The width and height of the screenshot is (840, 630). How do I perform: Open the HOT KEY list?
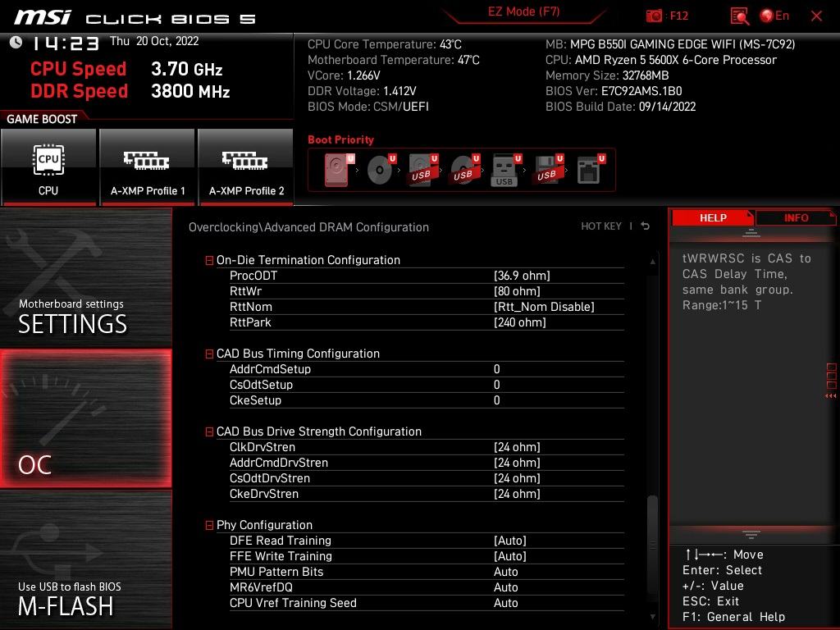click(601, 226)
